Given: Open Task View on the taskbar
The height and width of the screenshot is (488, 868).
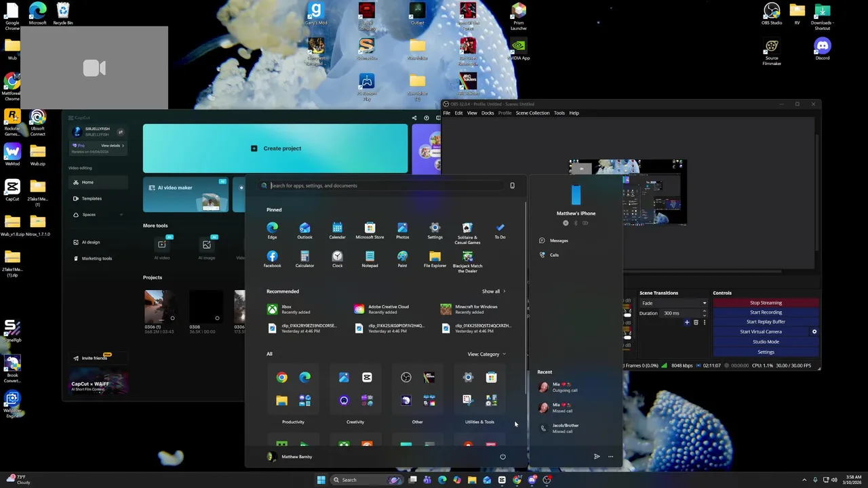Looking at the screenshot, I should point(412,480).
